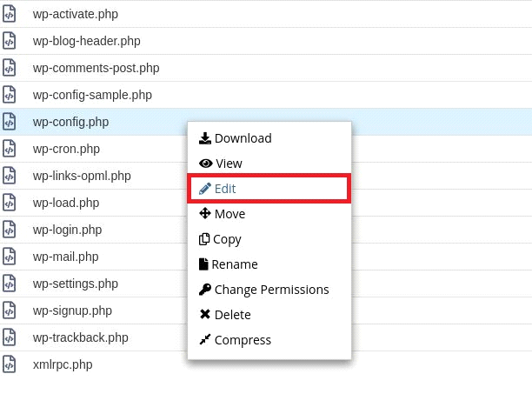Click the eye icon beside View

(x=206, y=164)
